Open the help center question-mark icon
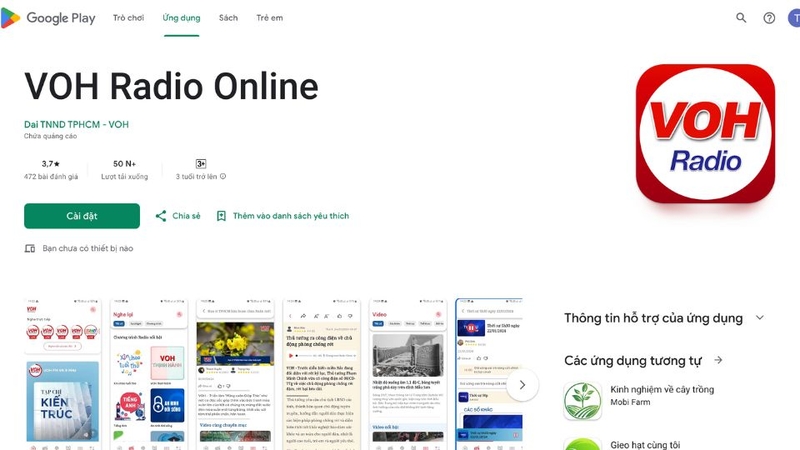 769,18
